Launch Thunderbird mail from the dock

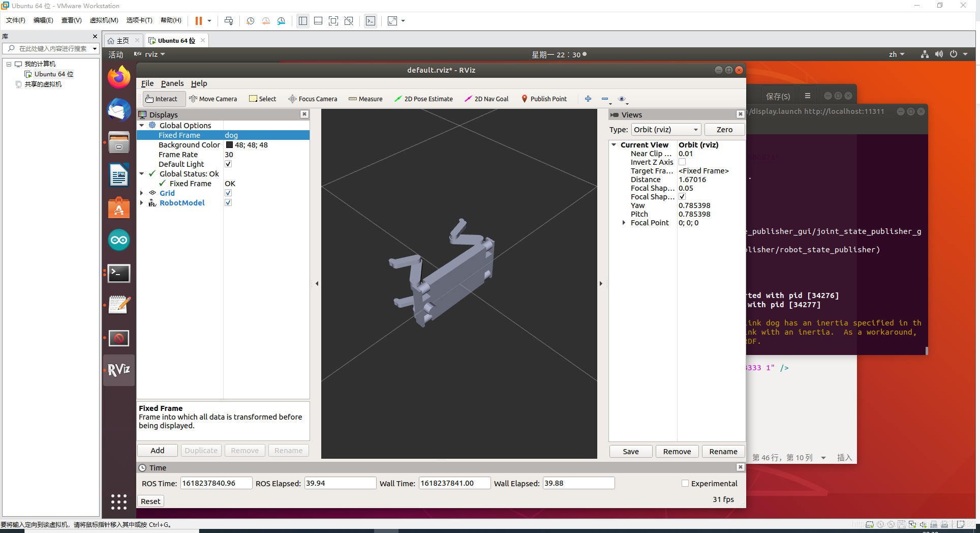pos(119,110)
